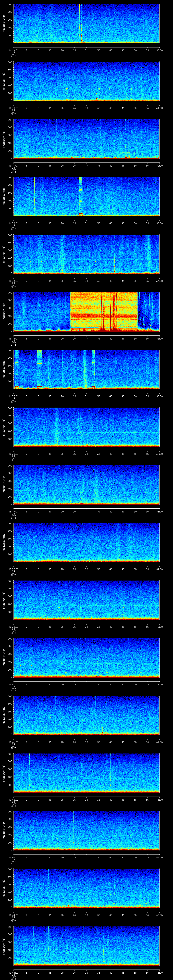Click the 42:00 end time label
173x980 pixels.
pos(159,742)
